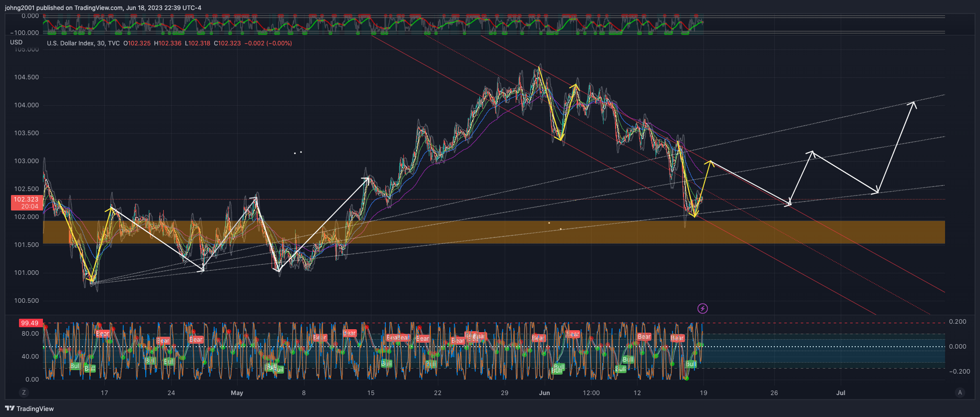Click the 101.000 price axis label
The height and width of the screenshot is (417, 980).
(26, 273)
